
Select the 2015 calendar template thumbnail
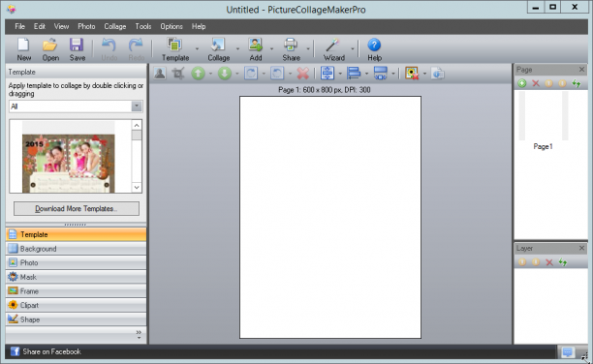[69, 164]
